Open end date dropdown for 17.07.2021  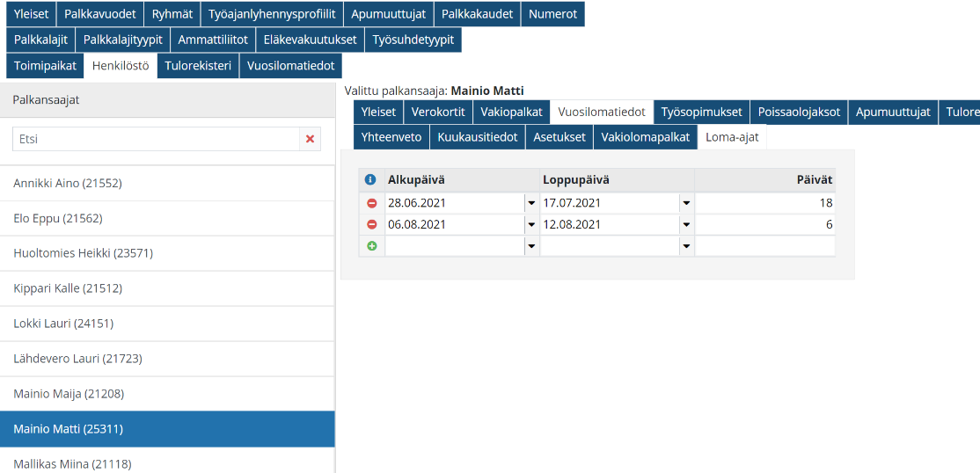(685, 202)
